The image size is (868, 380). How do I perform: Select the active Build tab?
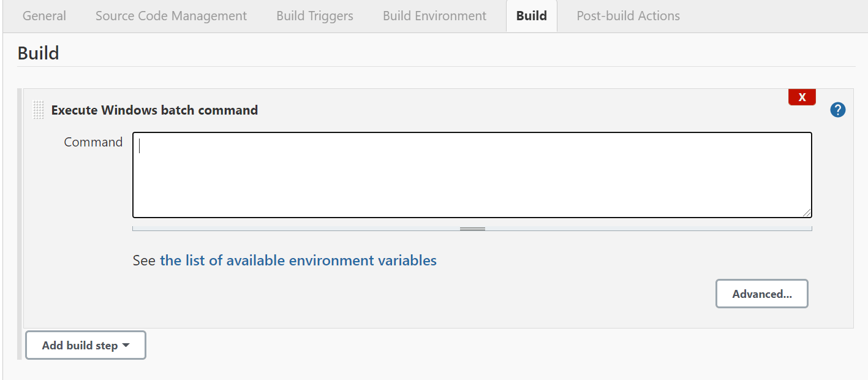pyautogui.click(x=531, y=16)
